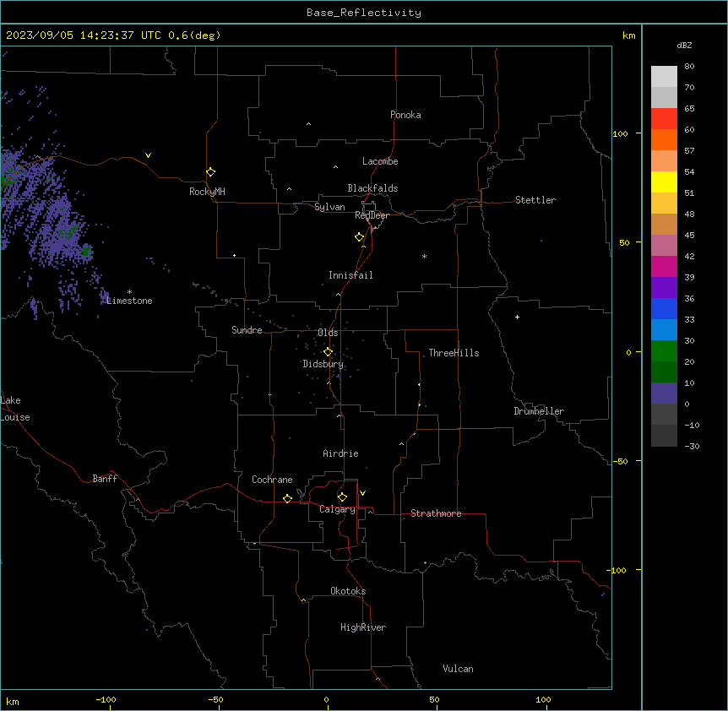This screenshot has height=711, width=728.
Task: Click the 50 tick on the horizontal km axis
Action: click(434, 699)
